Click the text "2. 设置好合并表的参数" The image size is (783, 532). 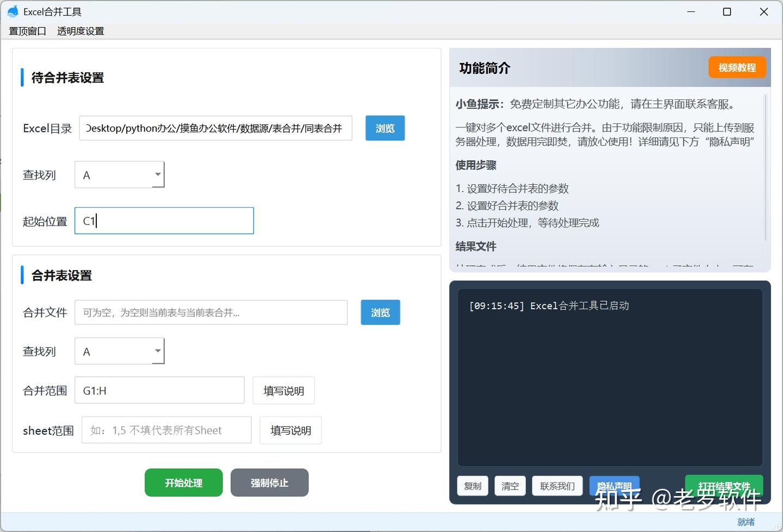point(507,205)
